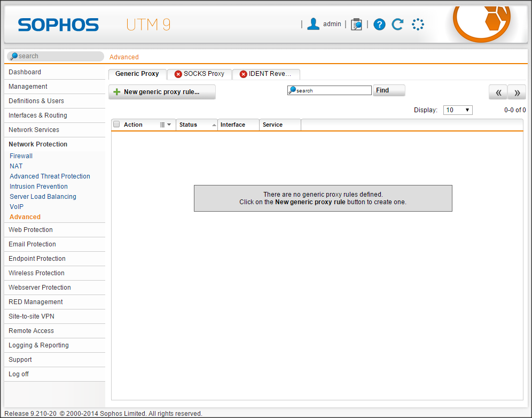The image size is (532, 418).
Task: Click the Sophos logo
Action: [x=58, y=25]
